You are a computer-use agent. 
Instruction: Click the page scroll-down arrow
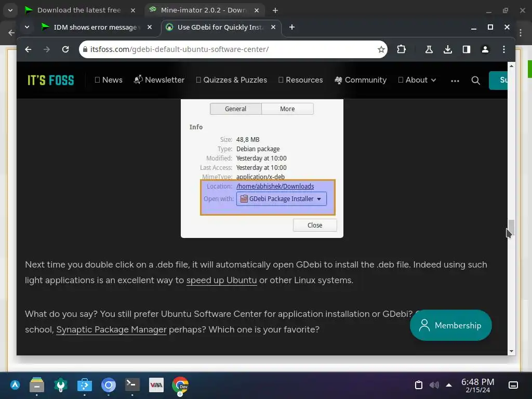(511, 351)
